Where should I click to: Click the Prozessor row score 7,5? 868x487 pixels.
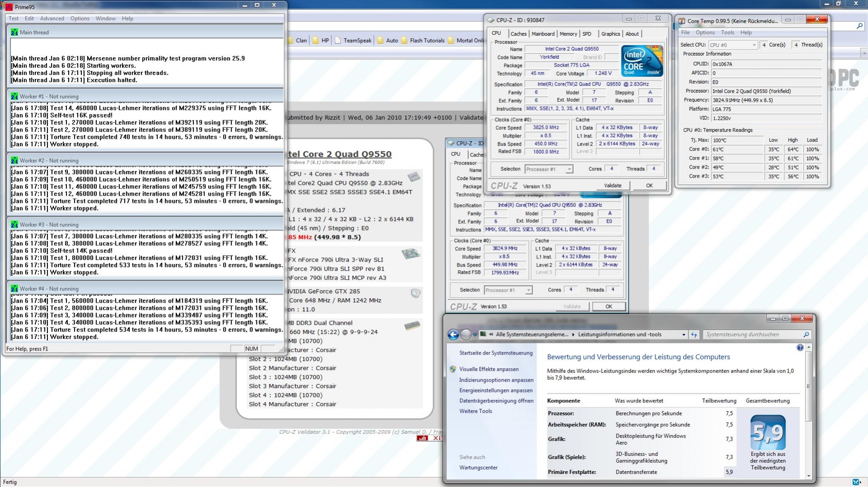(x=729, y=413)
